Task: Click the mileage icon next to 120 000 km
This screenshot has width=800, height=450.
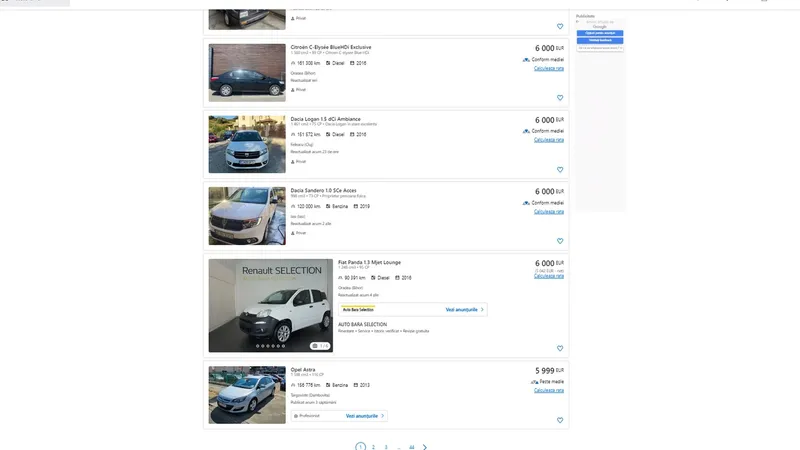Action: [293, 207]
